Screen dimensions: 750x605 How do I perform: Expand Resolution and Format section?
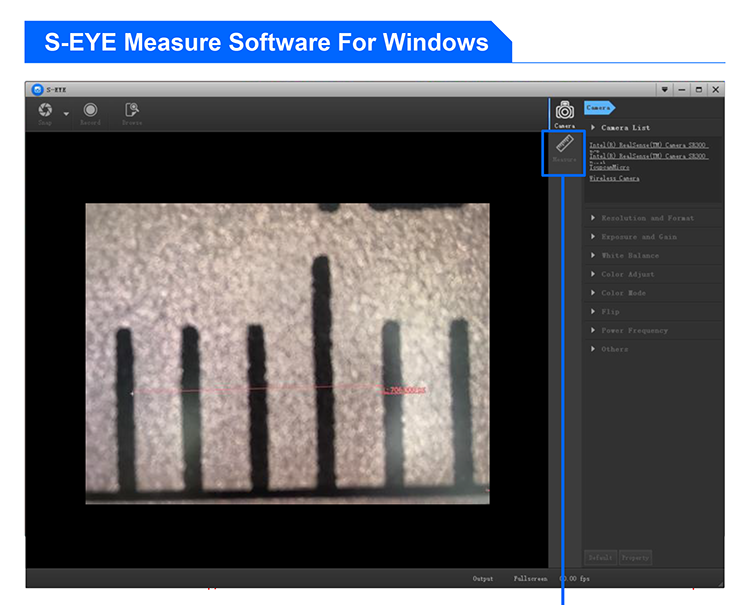pos(647,218)
